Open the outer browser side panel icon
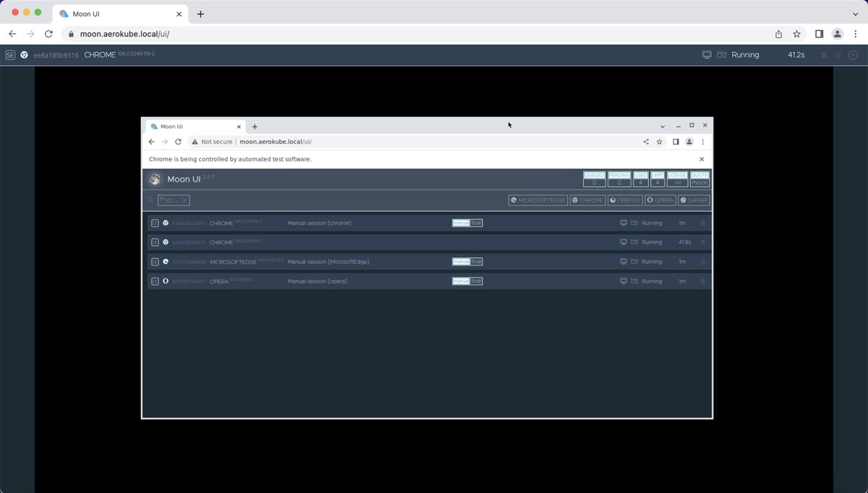This screenshot has width=868, height=493. tap(819, 34)
